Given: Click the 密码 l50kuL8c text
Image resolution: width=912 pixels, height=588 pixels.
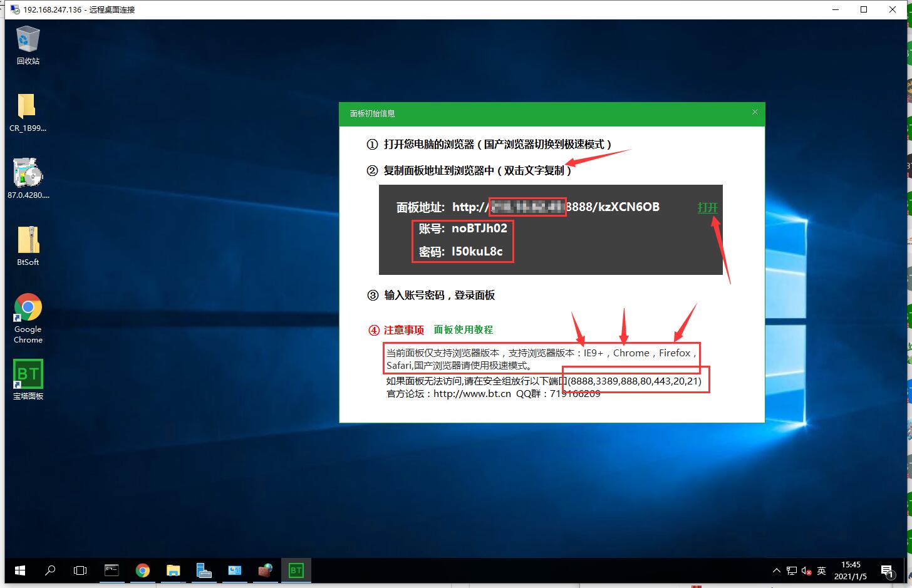Looking at the screenshot, I should click(x=460, y=252).
